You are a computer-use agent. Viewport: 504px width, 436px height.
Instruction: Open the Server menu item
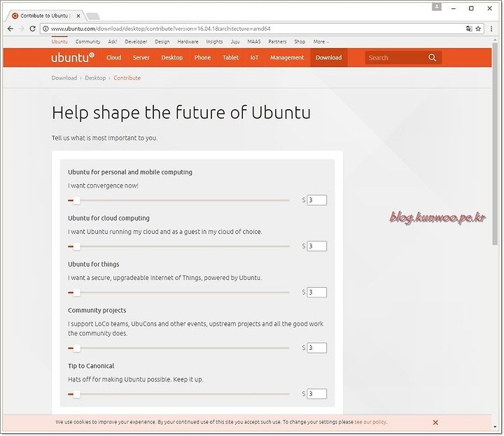point(141,57)
